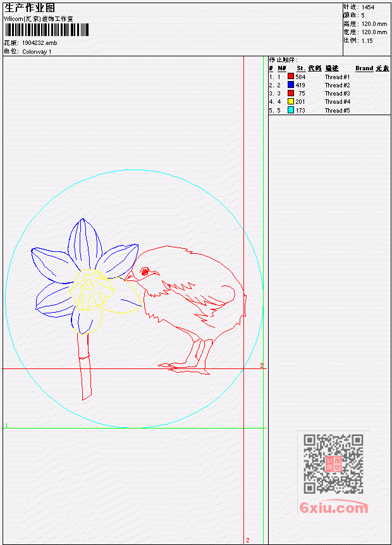This screenshot has width=392, height=545.
Task: Click the stitch count '419'
Action: click(300, 85)
